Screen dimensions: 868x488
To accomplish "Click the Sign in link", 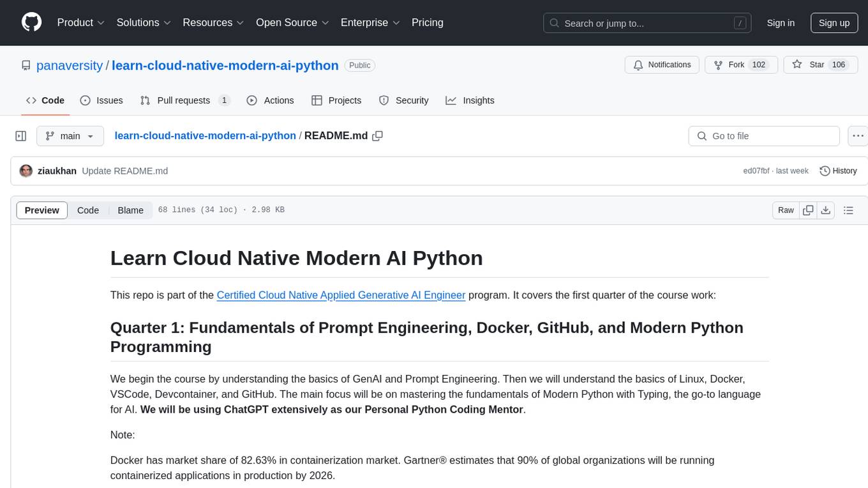I will pos(781,23).
